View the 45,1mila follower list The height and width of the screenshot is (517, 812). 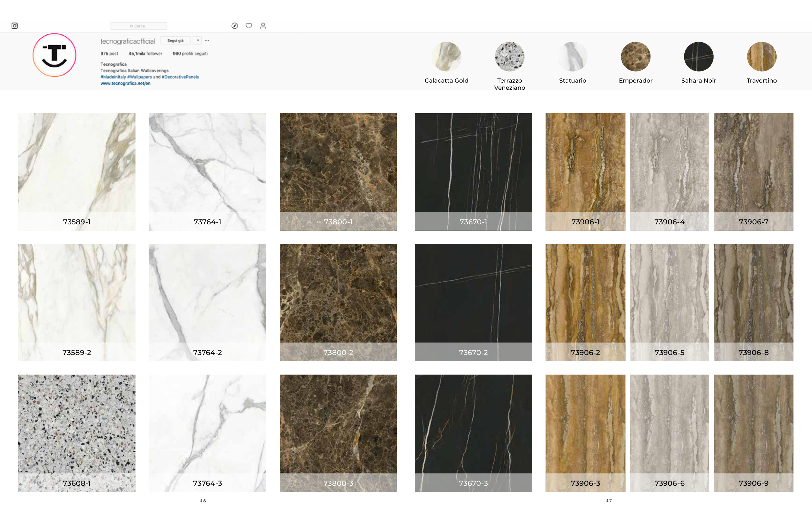[145, 54]
